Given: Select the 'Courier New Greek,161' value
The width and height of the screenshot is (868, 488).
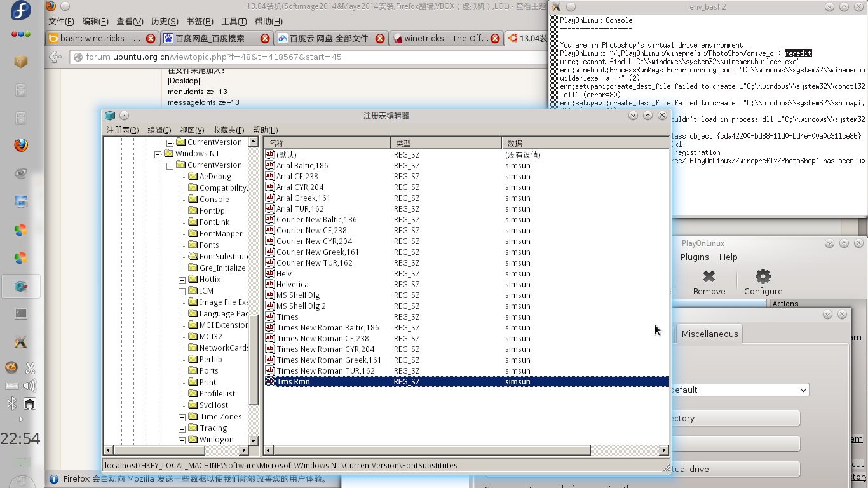Looking at the screenshot, I should pyautogui.click(x=318, y=252).
